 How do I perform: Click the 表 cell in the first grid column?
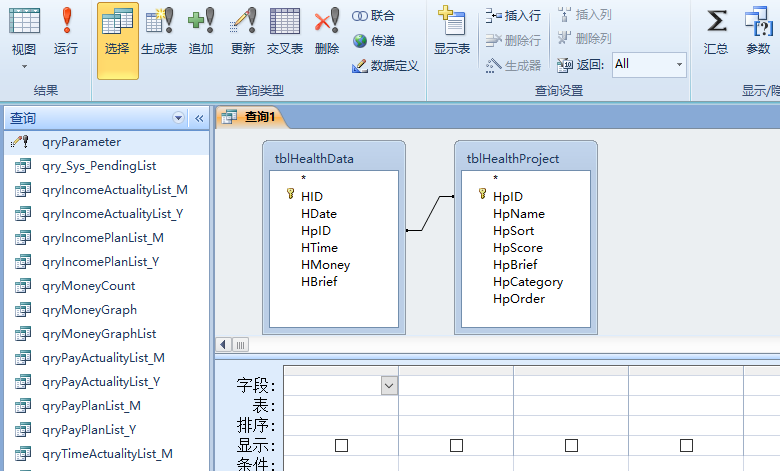[341, 405]
